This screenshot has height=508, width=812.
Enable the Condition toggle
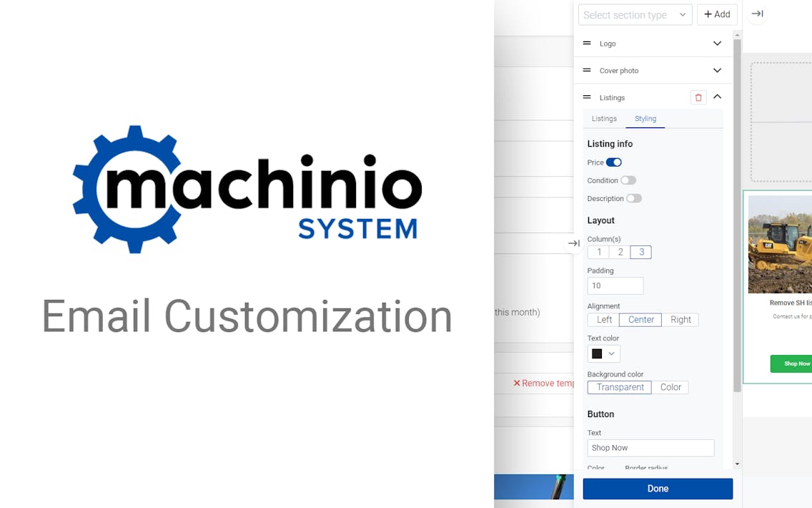coord(628,180)
